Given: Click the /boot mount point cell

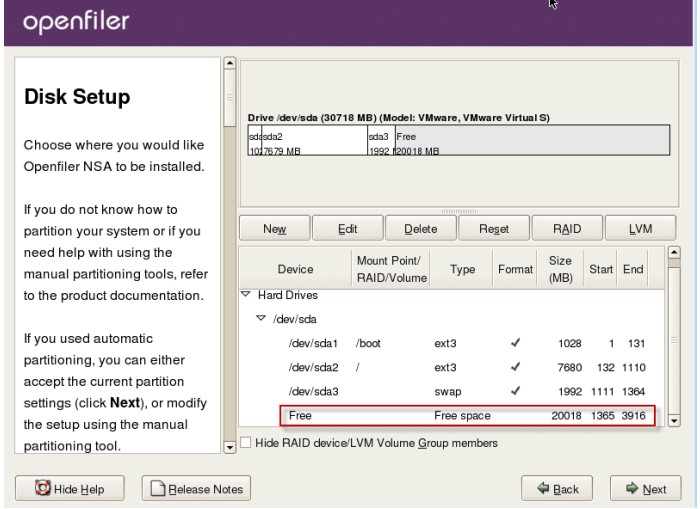Looking at the screenshot, I should 368,343.
